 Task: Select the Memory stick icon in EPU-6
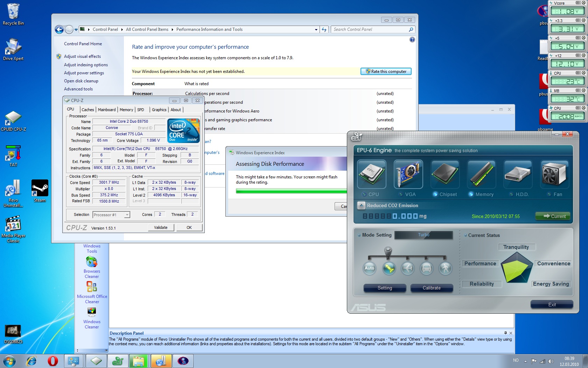481,174
